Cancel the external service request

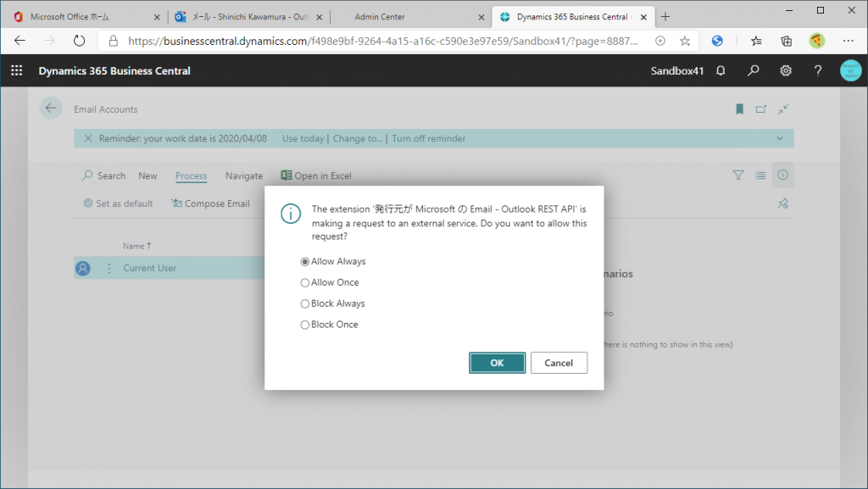(x=559, y=363)
